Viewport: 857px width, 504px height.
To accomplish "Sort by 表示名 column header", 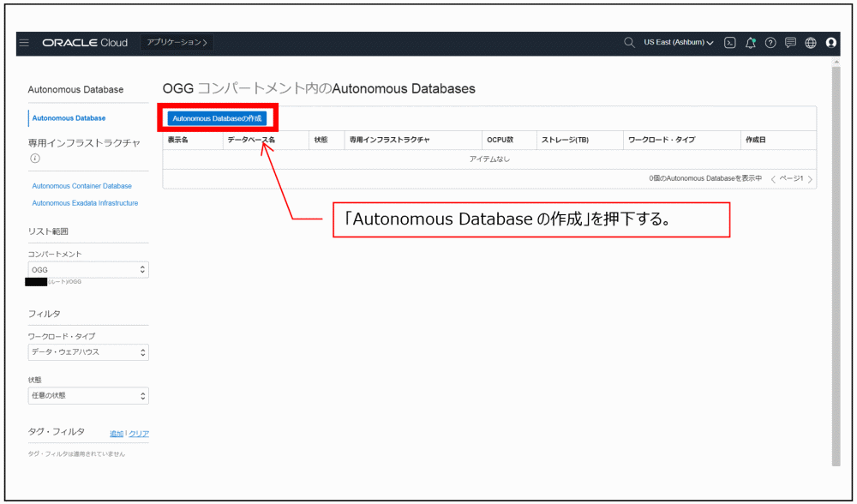I will 177,140.
